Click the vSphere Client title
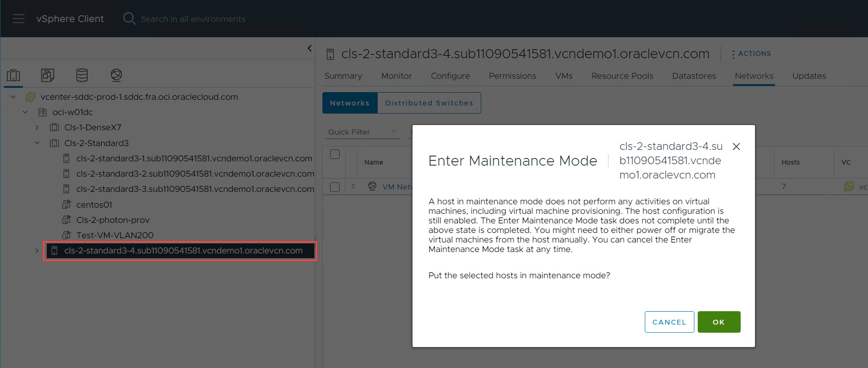The height and width of the screenshot is (368, 868). click(x=70, y=19)
